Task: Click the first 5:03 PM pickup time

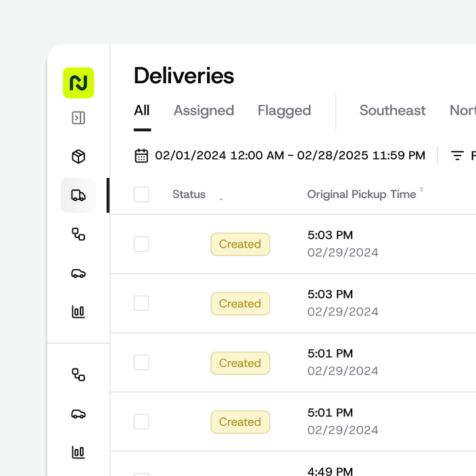Action: tap(330, 235)
